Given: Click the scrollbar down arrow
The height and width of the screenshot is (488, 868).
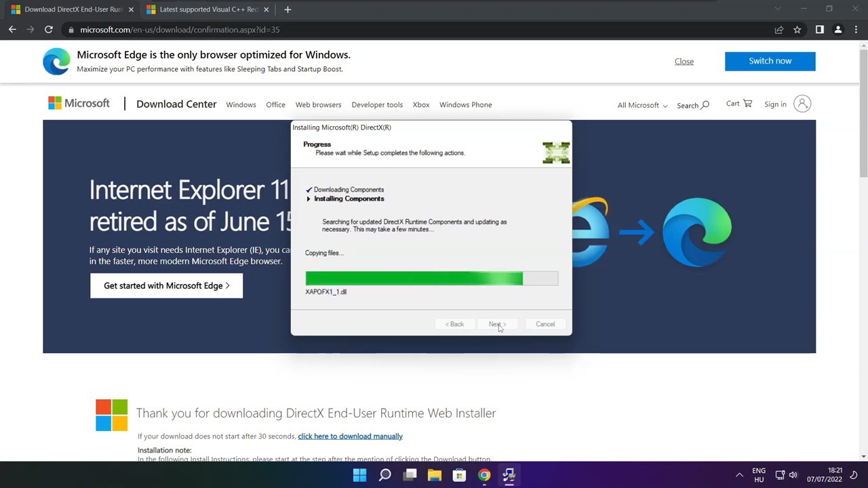Looking at the screenshot, I should coord(863,456).
